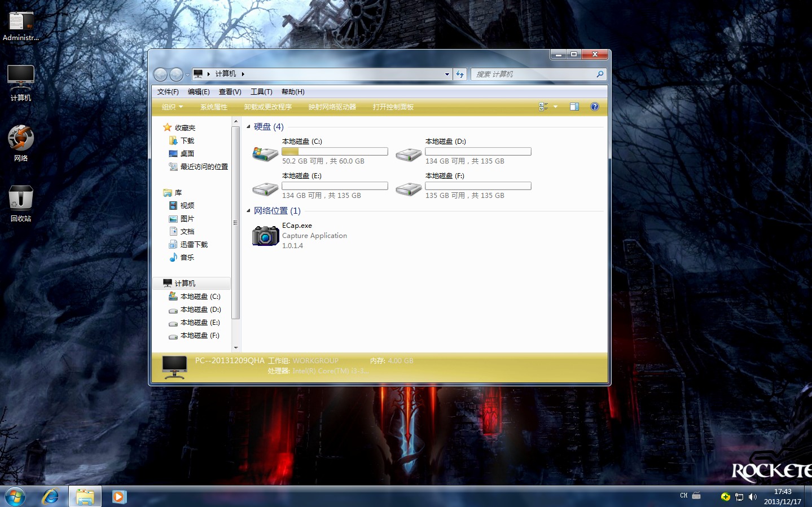Toggle the preview pane button
This screenshot has width=812, height=507.
click(x=574, y=107)
